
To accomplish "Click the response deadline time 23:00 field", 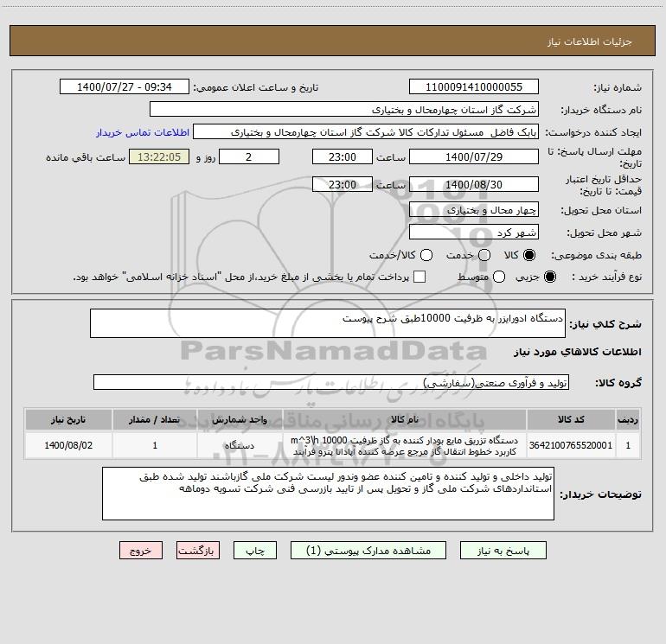I will point(343,156).
